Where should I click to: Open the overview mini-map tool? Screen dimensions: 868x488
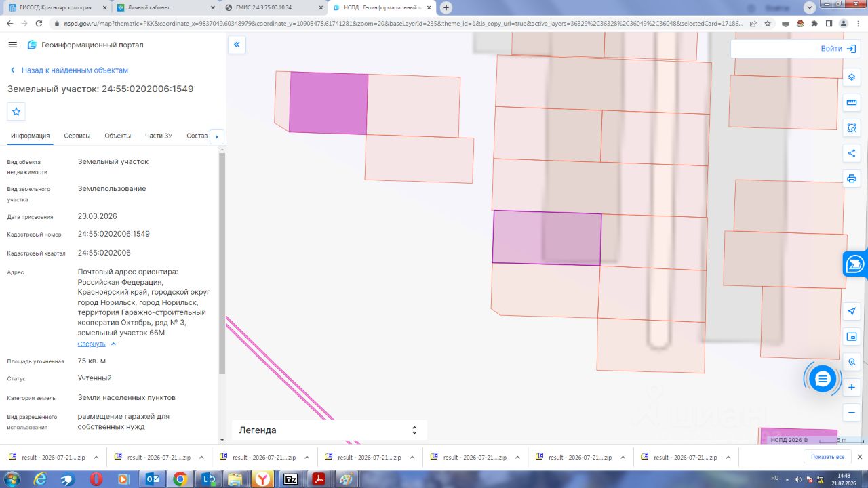pos(852,337)
